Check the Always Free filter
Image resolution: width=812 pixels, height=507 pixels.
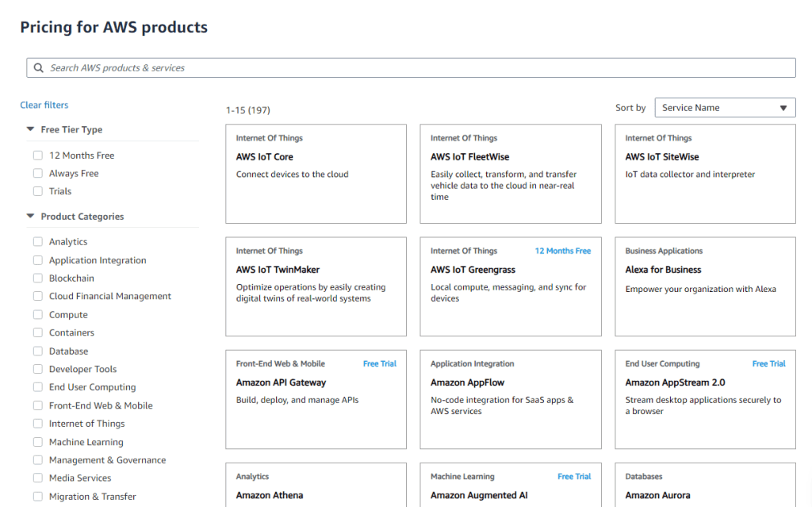[38, 173]
